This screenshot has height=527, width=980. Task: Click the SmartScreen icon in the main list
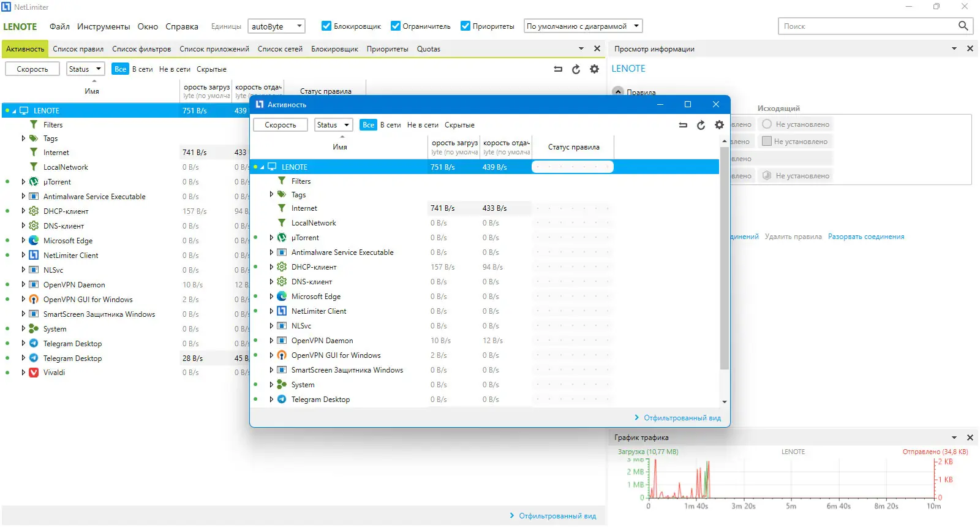(x=34, y=314)
